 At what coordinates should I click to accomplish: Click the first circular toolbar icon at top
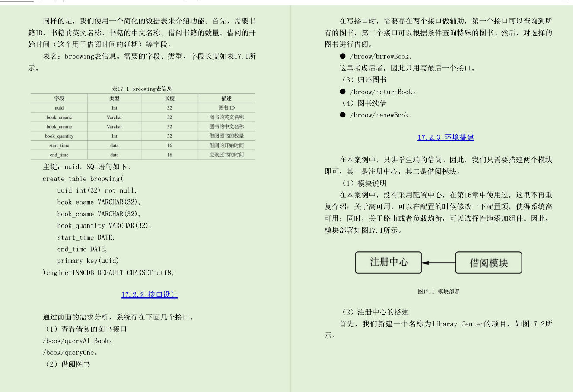pyautogui.click(x=42, y=2)
